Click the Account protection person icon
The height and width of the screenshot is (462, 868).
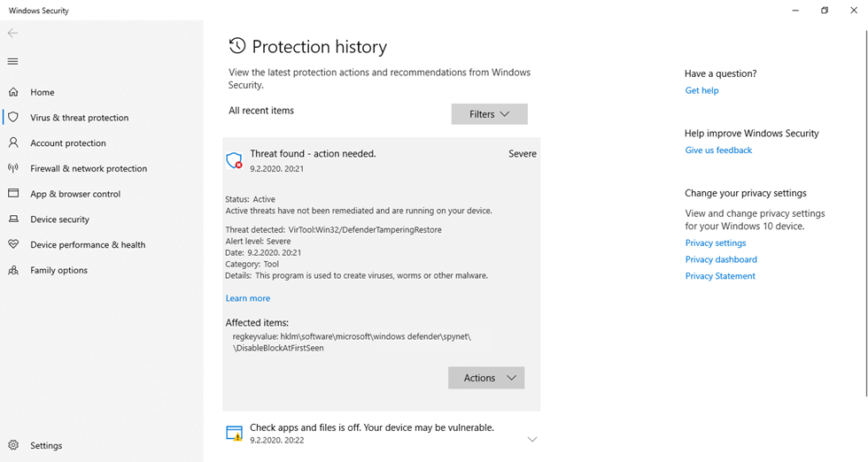[13, 142]
